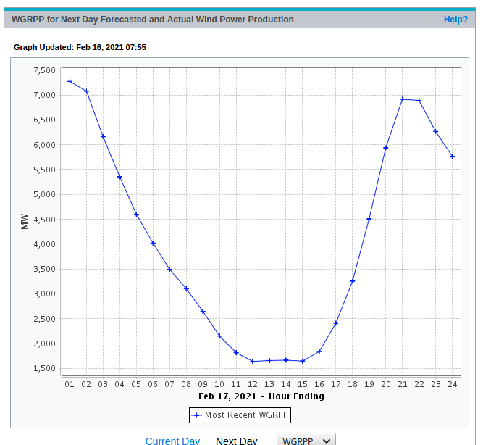Click the data point at hour 19
This screenshot has width=504, height=445.
tap(369, 219)
